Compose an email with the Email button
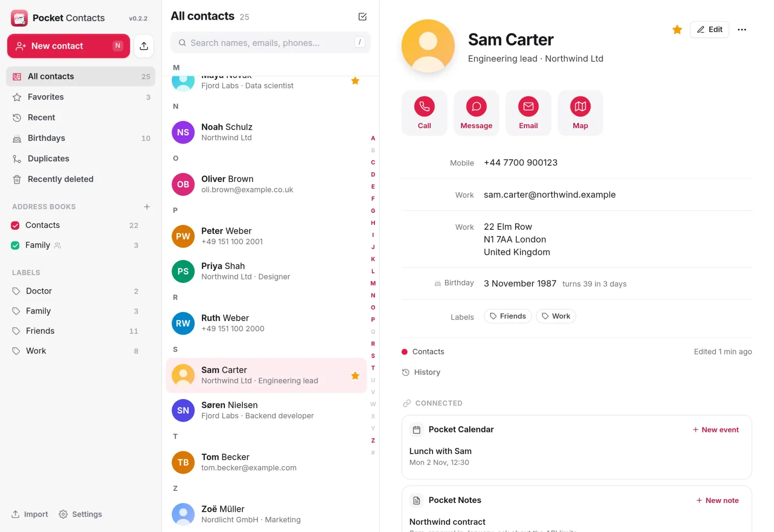 (528, 113)
